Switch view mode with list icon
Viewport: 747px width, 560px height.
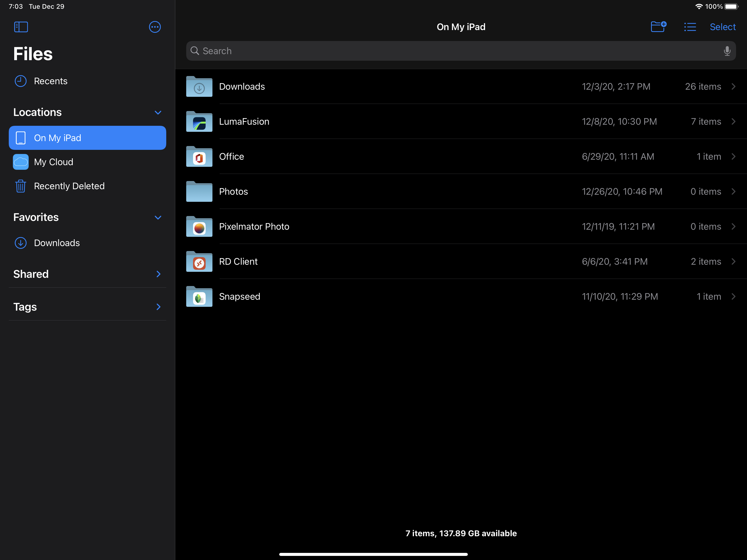[690, 27]
